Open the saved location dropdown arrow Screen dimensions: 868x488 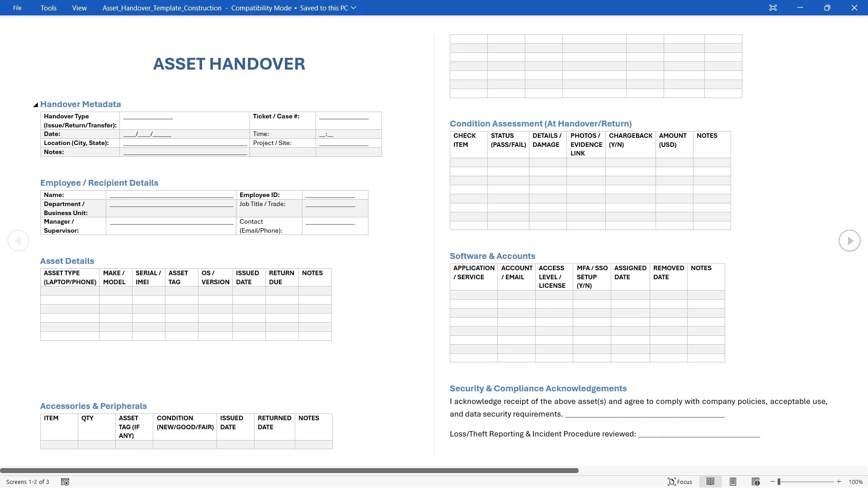click(354, 8)
